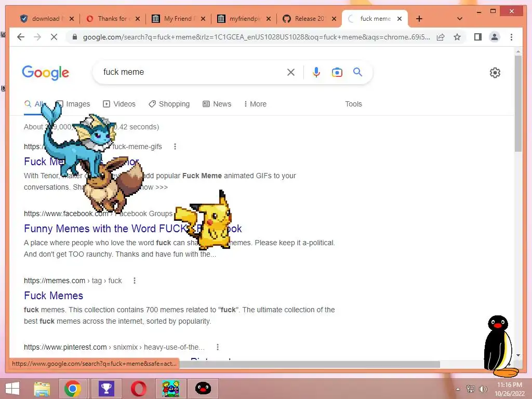Open the three-dot menu for pinterest result
Image resolution: width=532 pixels, height=399 pixels.
[218, 347]
